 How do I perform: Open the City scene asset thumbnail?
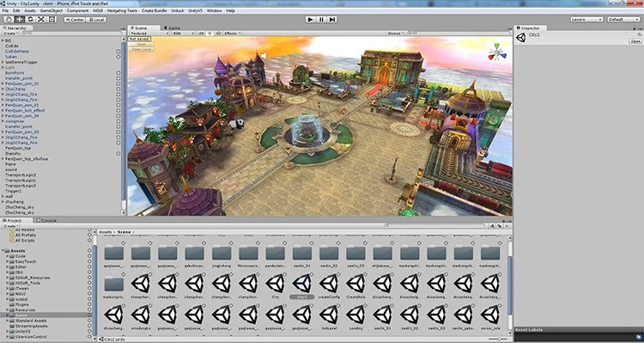(275, 284)
